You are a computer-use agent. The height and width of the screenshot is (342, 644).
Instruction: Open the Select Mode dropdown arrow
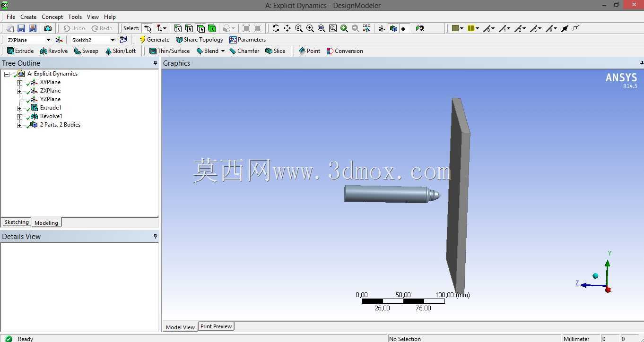coord(165,28)
